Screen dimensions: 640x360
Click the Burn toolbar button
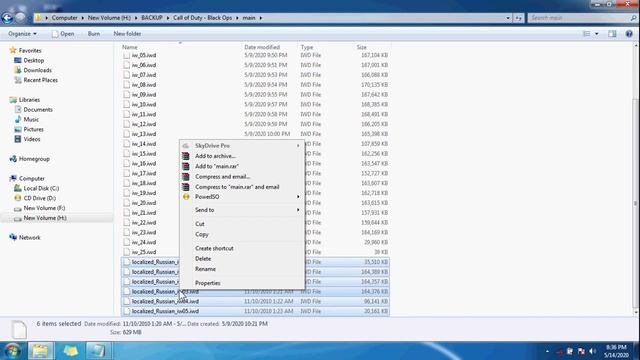pos(93,34)
